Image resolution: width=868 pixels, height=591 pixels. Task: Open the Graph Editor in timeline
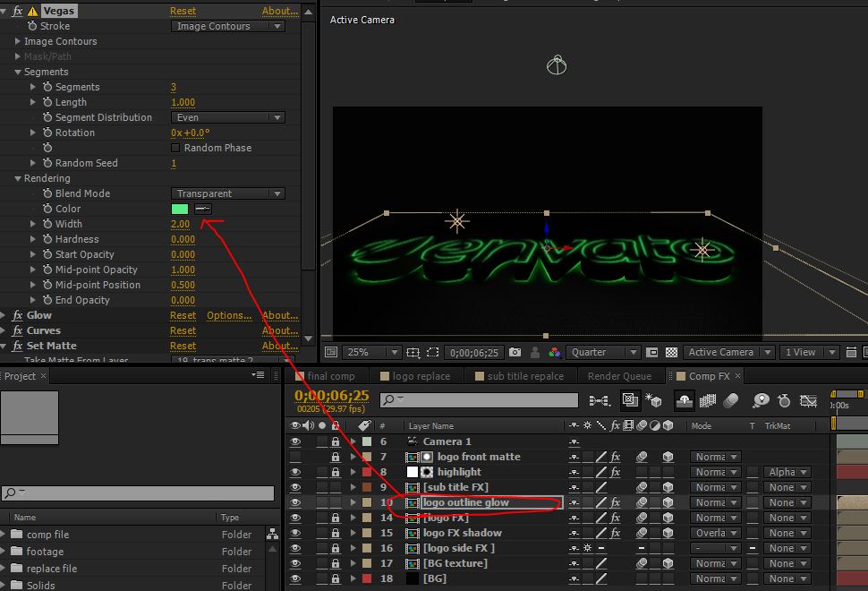[809, 400]
